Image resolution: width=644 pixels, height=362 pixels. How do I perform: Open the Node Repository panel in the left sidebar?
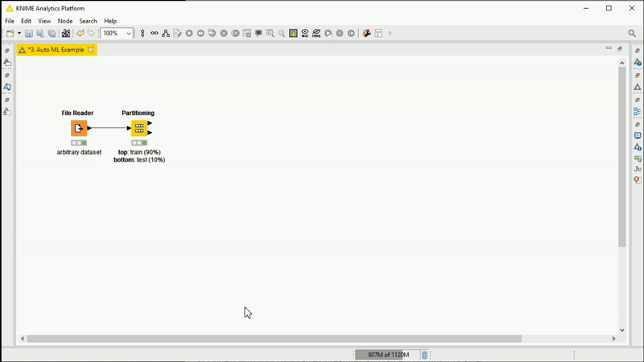[7, 112]
